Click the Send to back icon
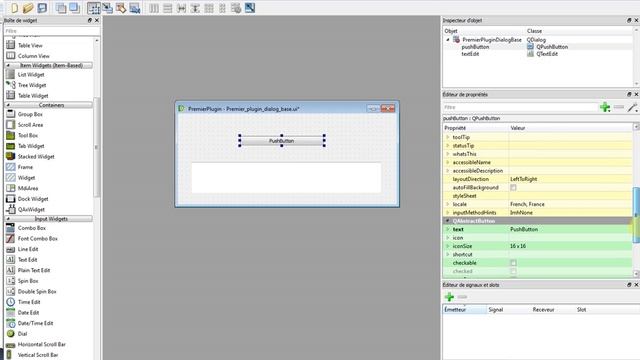This screenshot has height=360, width=640. [x=61, y=8]
